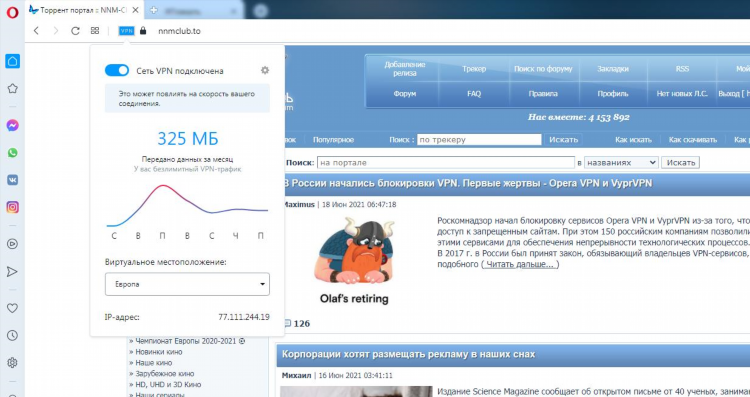Open sidebar settings gear icon
Screen dimensions: 750x397
click(x=12, y=363)
